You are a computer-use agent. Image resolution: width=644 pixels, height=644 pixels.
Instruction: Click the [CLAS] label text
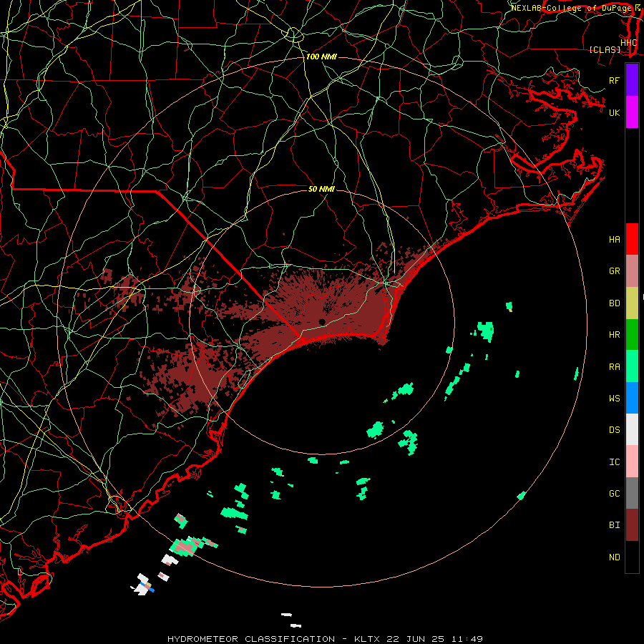tap(605, 50)
